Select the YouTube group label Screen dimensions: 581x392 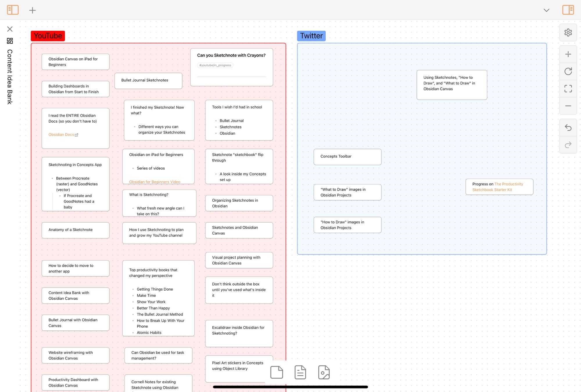pyautogui.click(x=48, y=36)
